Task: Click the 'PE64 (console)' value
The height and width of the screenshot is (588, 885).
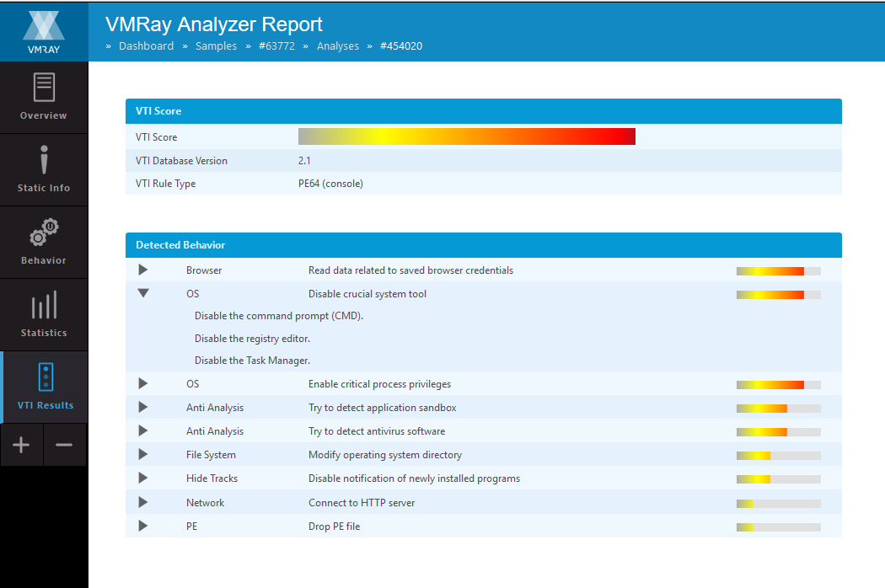Action: pyautogui.click(x=330, y=184)
